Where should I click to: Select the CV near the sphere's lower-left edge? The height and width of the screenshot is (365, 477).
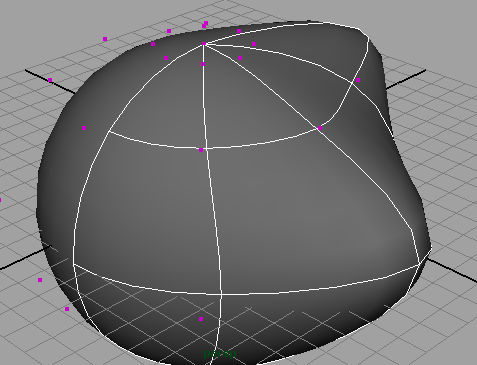(x=67, y=309)
